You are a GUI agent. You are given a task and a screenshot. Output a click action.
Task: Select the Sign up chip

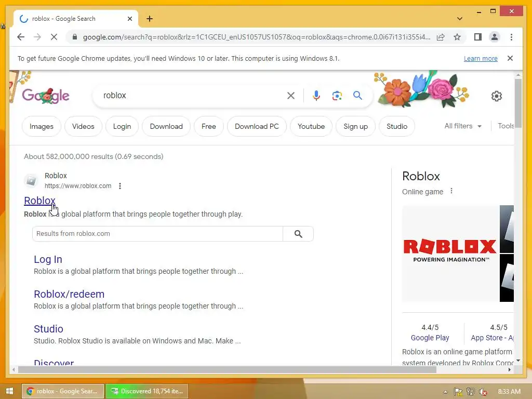355,126
